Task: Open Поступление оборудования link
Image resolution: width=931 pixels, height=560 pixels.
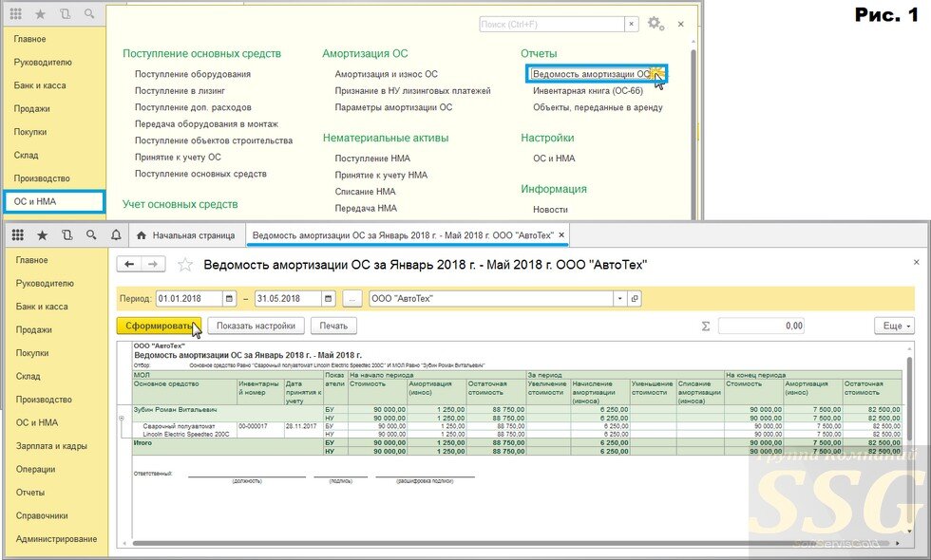Action: [x=192, y=74]
